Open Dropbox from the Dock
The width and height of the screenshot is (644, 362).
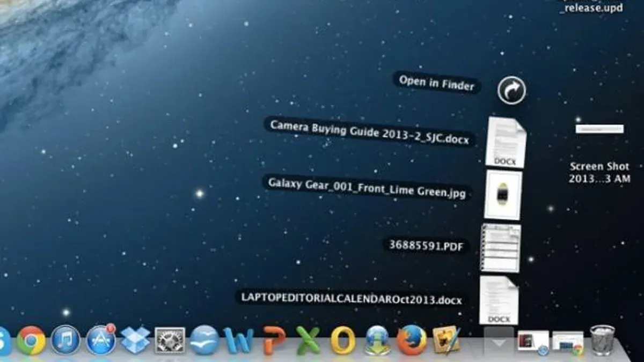pyautogui.click(x=135, y=341)
